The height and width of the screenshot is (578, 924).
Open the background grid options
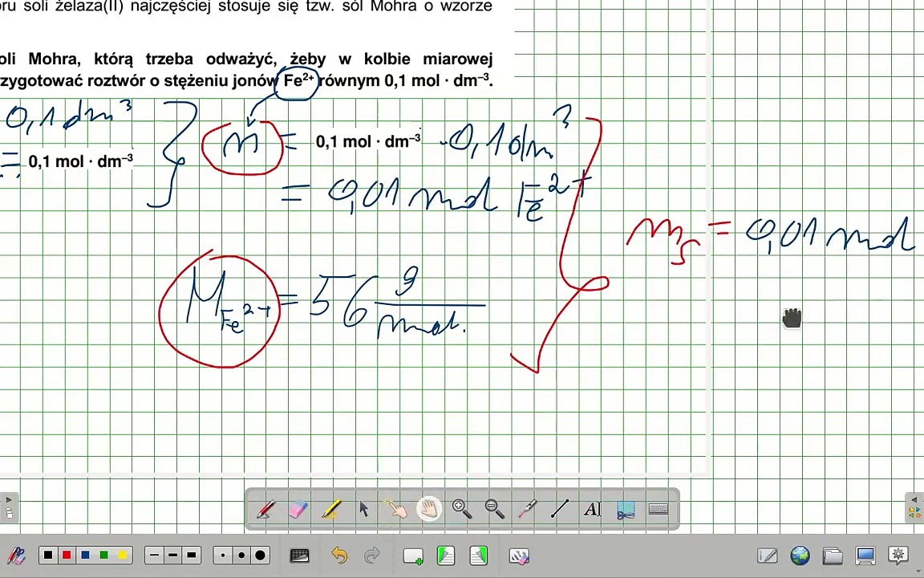coord(299,555)
